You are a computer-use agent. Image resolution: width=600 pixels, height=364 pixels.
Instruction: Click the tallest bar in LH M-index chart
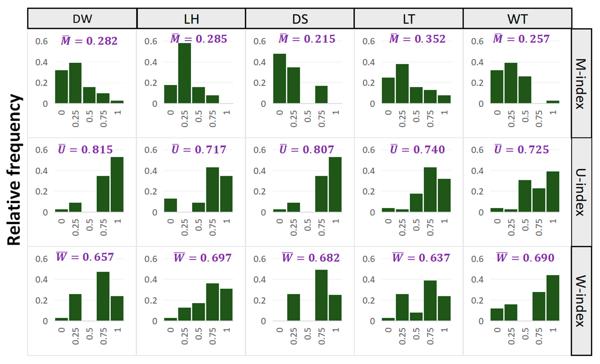[185, 73]
